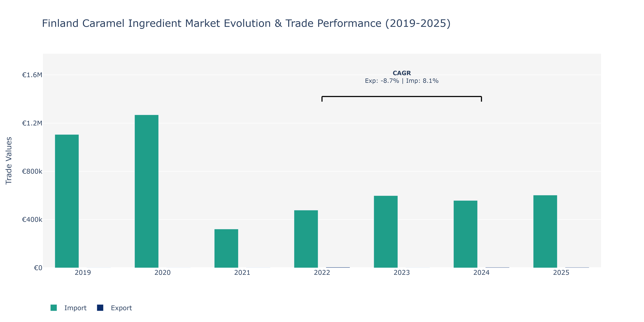644x322 pixels.
Task: Click the navy Export legend swatch
Action: [100, 308]
